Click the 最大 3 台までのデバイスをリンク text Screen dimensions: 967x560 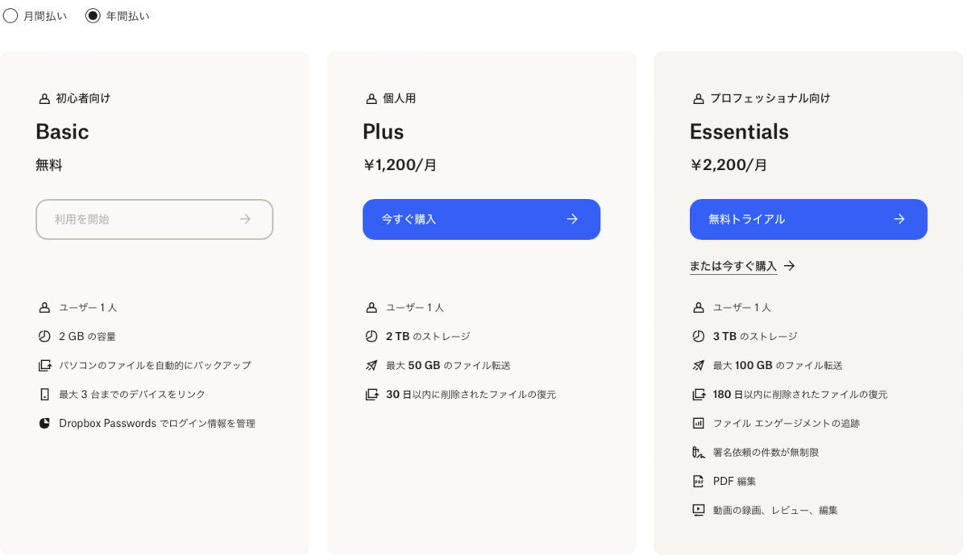[132, 395]
